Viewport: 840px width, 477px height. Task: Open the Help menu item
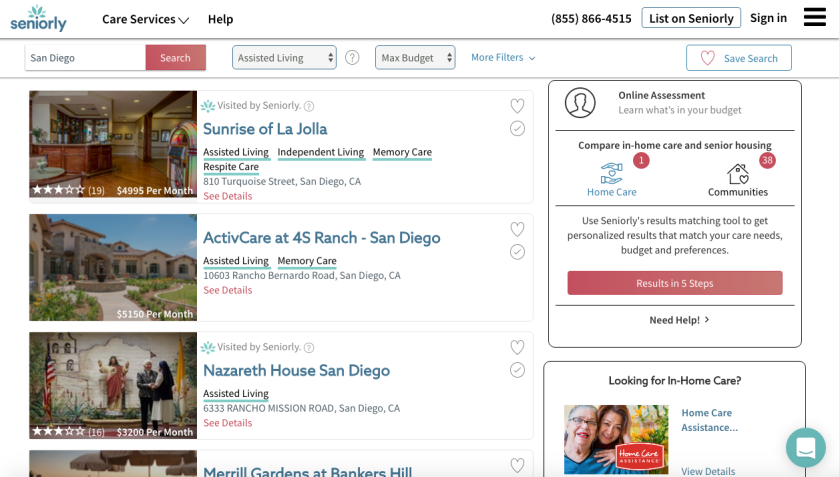coord(220,19)
